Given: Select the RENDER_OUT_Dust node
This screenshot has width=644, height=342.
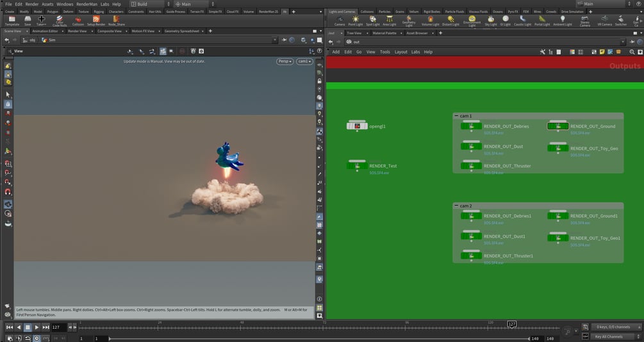Looking at the screenshot, I should [471, 147].
